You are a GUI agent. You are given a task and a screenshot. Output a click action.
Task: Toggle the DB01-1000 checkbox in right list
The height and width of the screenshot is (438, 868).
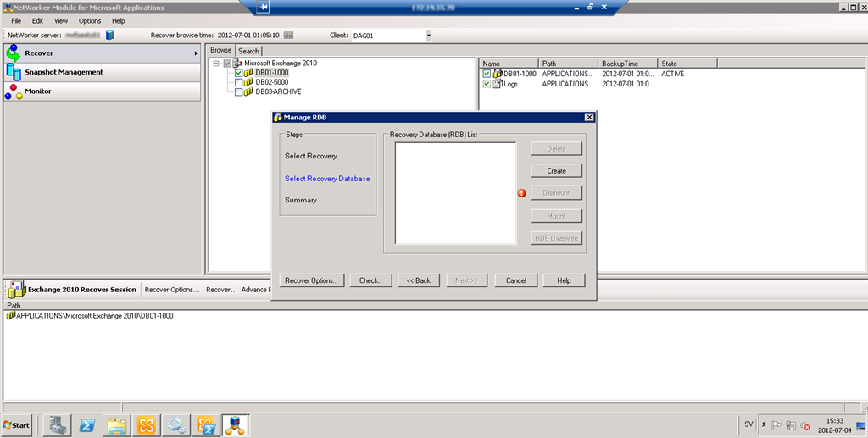pos(487,74)
